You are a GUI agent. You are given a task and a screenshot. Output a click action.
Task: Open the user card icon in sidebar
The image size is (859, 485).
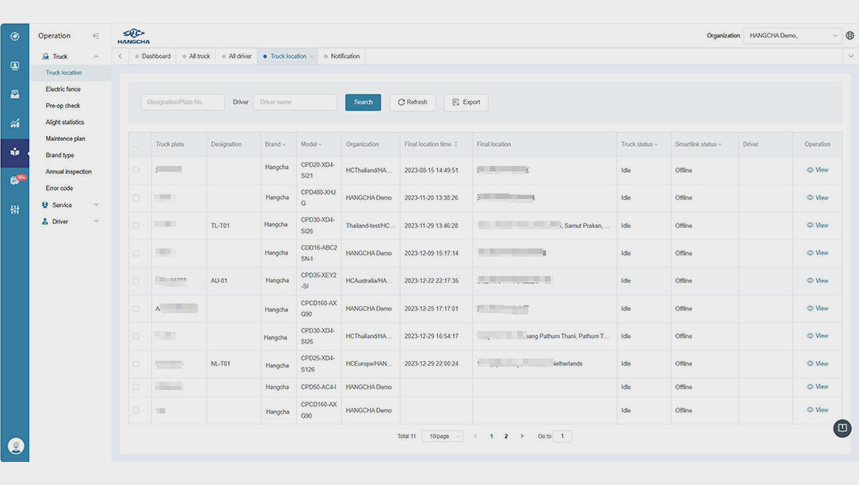tap(15, 66)
